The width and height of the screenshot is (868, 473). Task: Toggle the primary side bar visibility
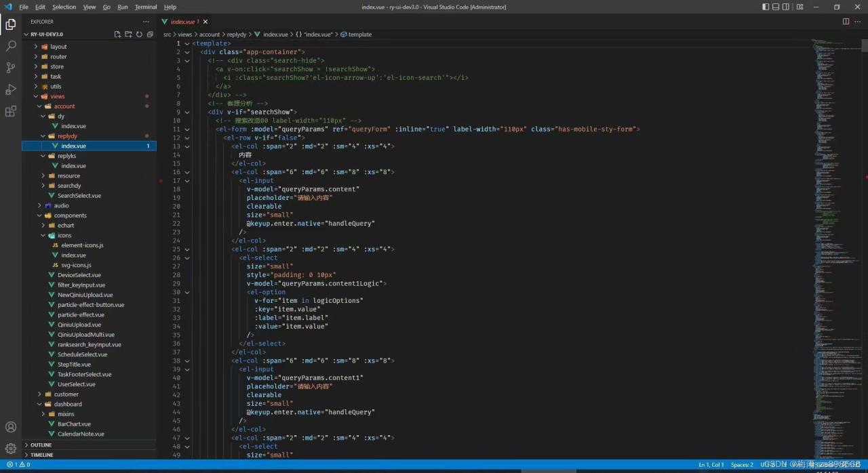[766, 7]
